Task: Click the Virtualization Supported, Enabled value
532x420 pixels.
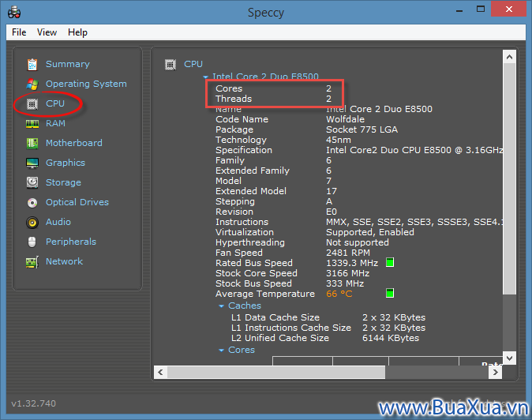Action: [370, 232]
